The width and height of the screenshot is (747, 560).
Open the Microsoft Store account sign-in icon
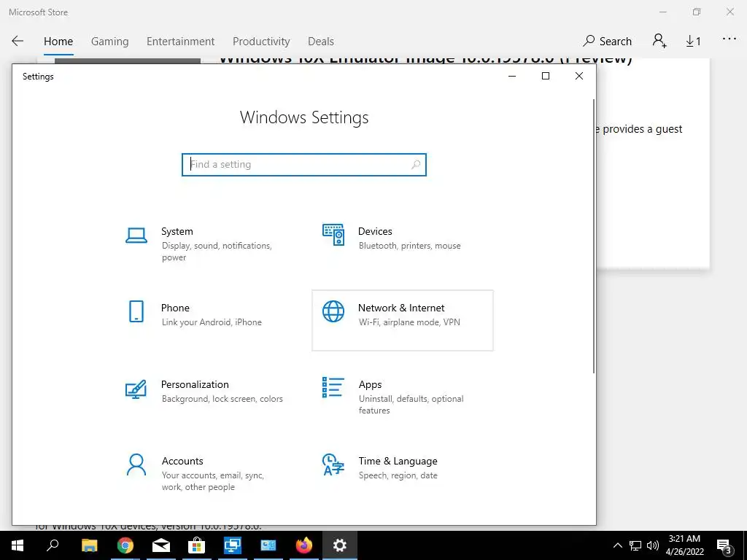coord(659,41)
